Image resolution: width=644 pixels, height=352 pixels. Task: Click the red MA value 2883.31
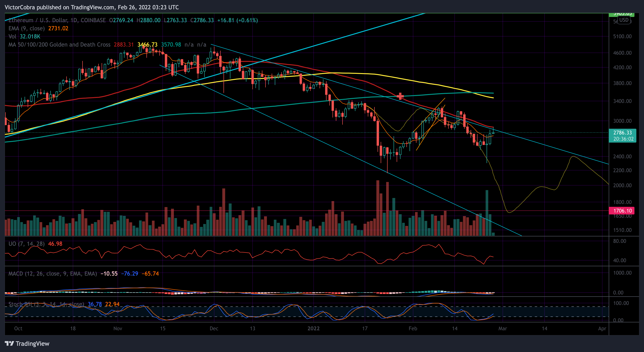point(124,45)
